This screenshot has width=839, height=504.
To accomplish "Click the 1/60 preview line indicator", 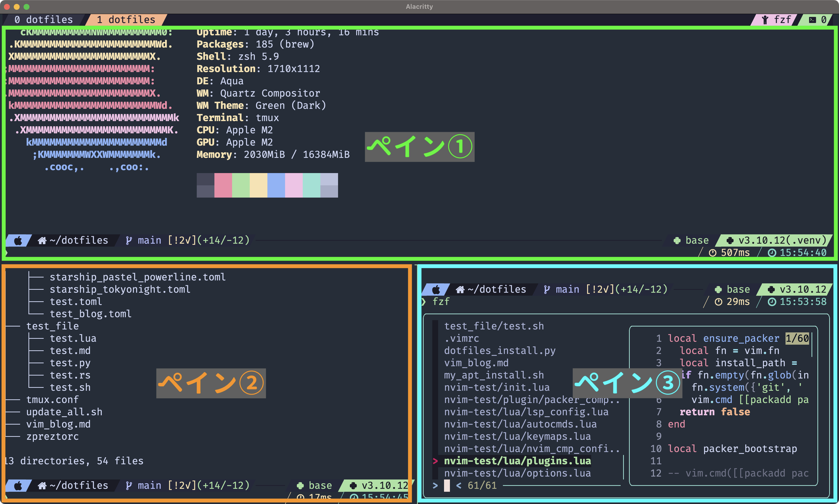I will pos(797,338).
